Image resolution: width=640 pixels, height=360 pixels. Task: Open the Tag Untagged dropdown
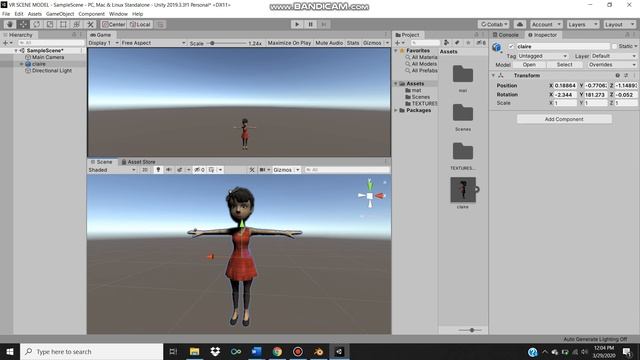pos(542,56)
